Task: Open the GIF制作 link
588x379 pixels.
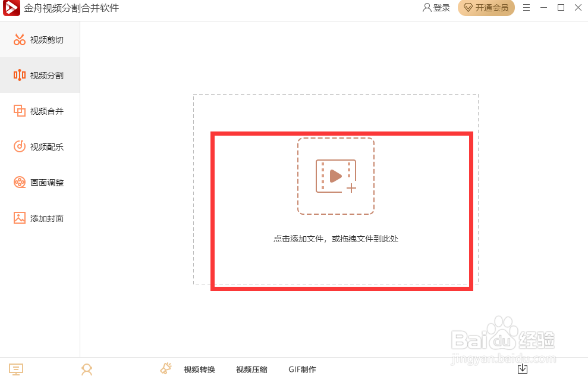Action: coord(302,369)
